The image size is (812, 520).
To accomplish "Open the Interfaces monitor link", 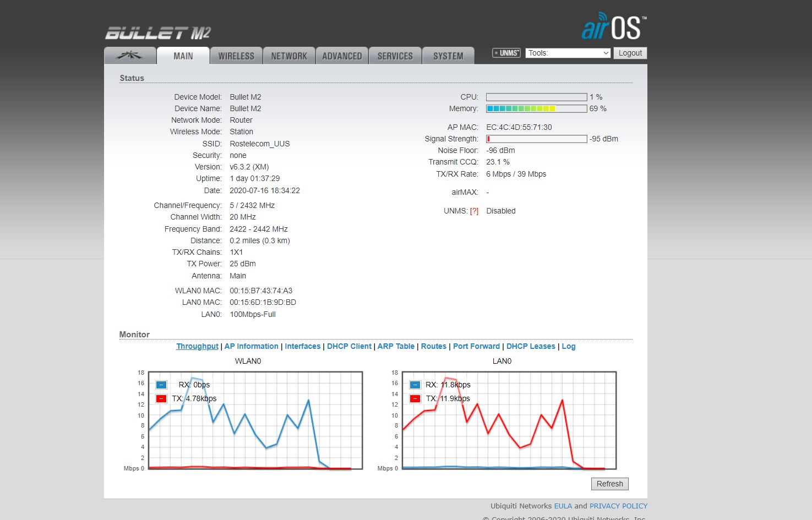I will (x=303, y=346).
